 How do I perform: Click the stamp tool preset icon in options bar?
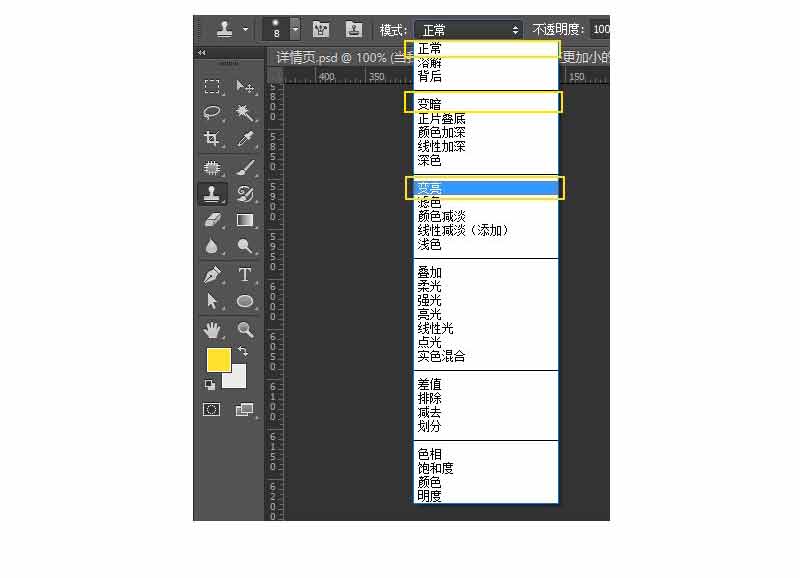click(224, 30)
